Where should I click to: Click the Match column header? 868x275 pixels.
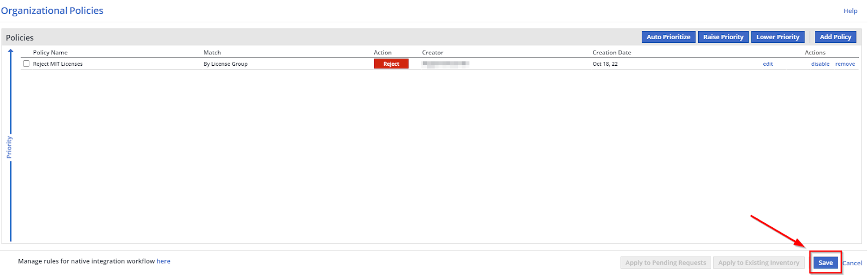click(212, 53)
